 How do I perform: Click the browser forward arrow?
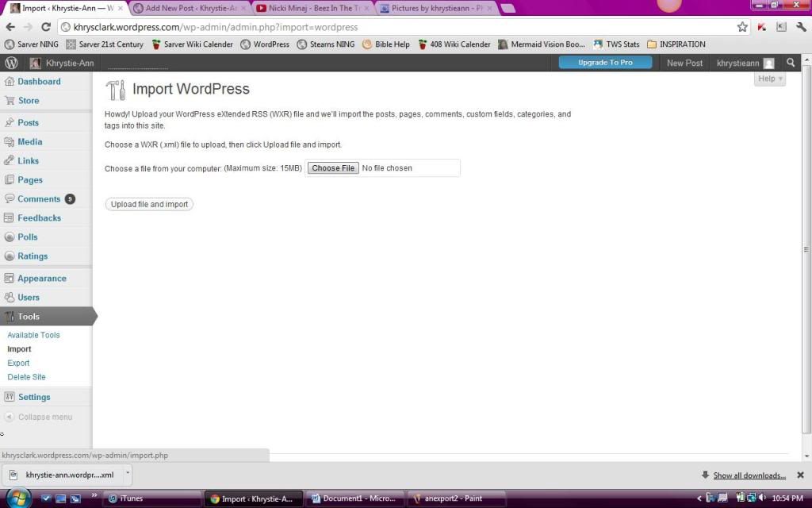[28, 27]
